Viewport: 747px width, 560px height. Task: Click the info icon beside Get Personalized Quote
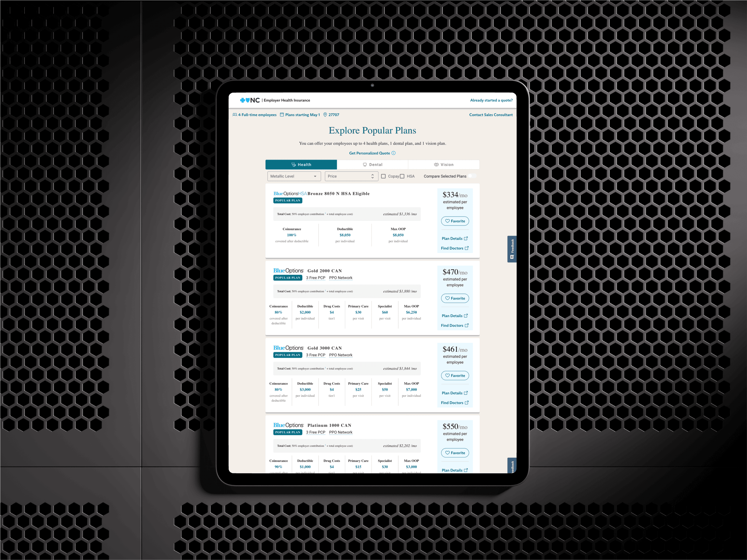(x=394, y=153)
